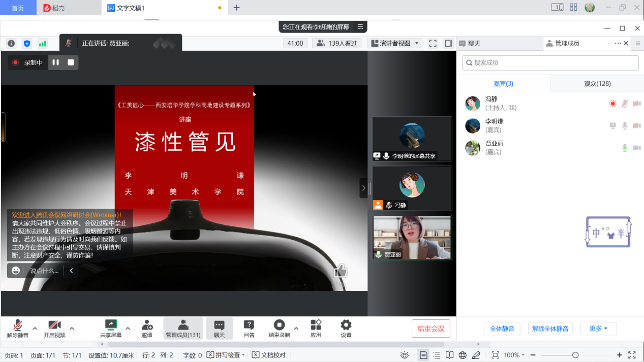
Task: Stop the recording with square button
Action: click(x=71, y=62)
